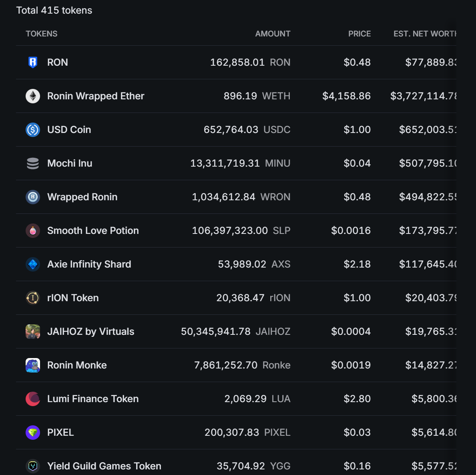Click the $0.04 Mochi Inu price
This screenshot has width=476, height=475.
tap(357, 163)
